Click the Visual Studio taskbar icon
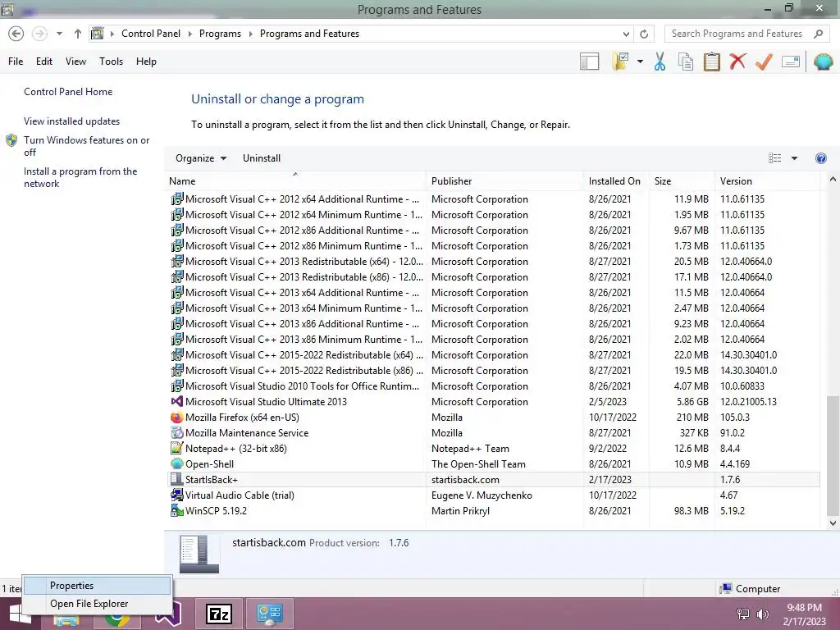This screenshot has height=630, width=840. pos(169,614)
